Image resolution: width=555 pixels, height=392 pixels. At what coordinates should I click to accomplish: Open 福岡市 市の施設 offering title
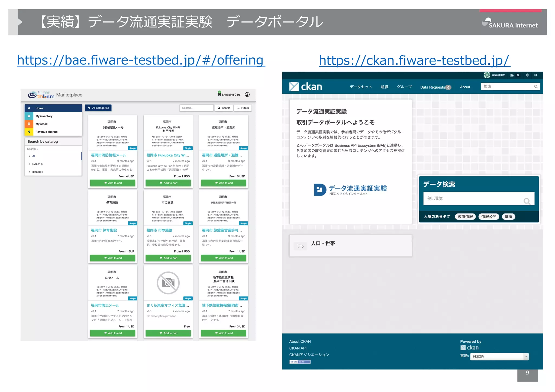pos(159,230)
